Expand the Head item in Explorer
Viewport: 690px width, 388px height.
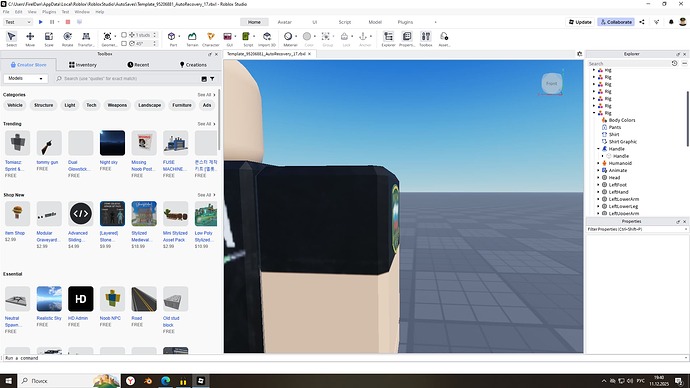pyautogui.click(x=598, y=177)
